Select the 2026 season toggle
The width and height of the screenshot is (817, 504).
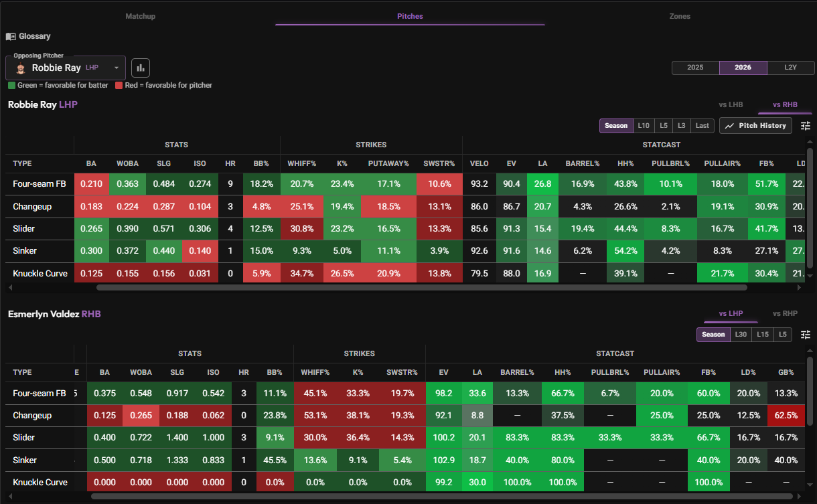click(743, 68)
